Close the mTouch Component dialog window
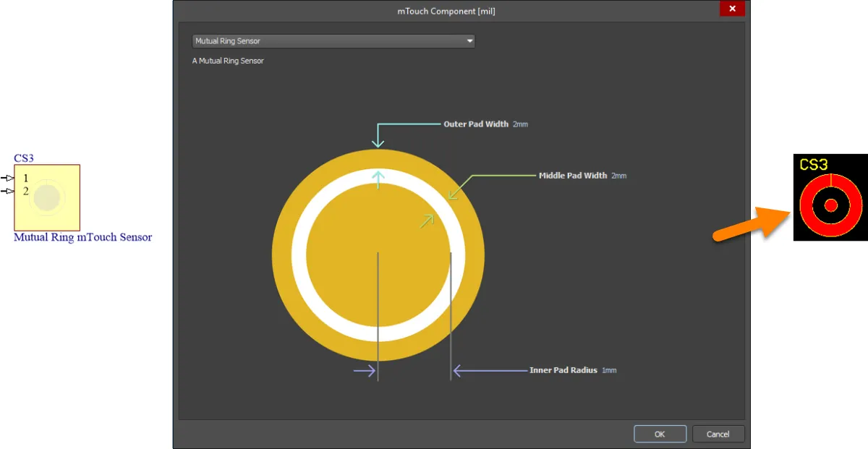868x449 pixels. [x=732, y=9]
